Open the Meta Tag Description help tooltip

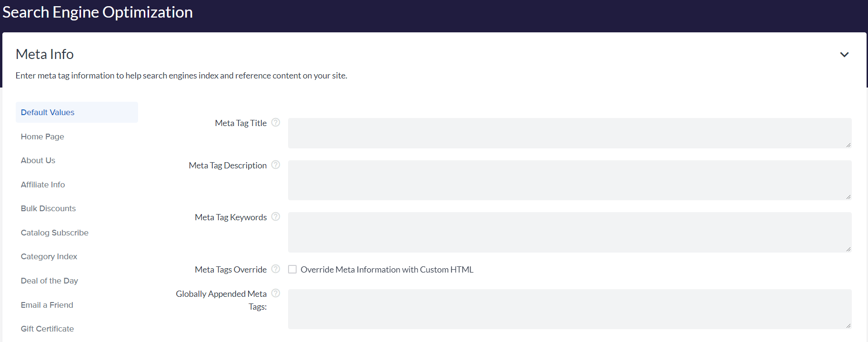click(x=276, y=165)
